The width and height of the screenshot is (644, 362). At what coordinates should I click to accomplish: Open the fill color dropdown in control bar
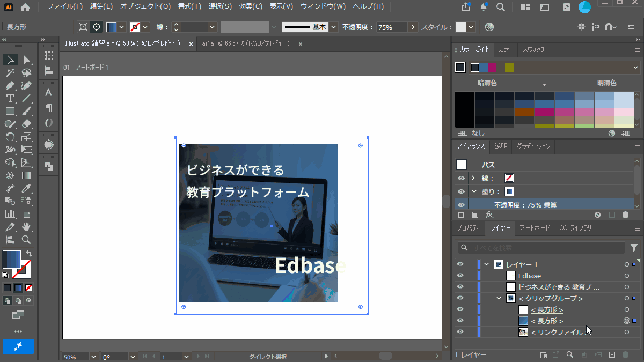pyautogui.click(x=122, y=27)
